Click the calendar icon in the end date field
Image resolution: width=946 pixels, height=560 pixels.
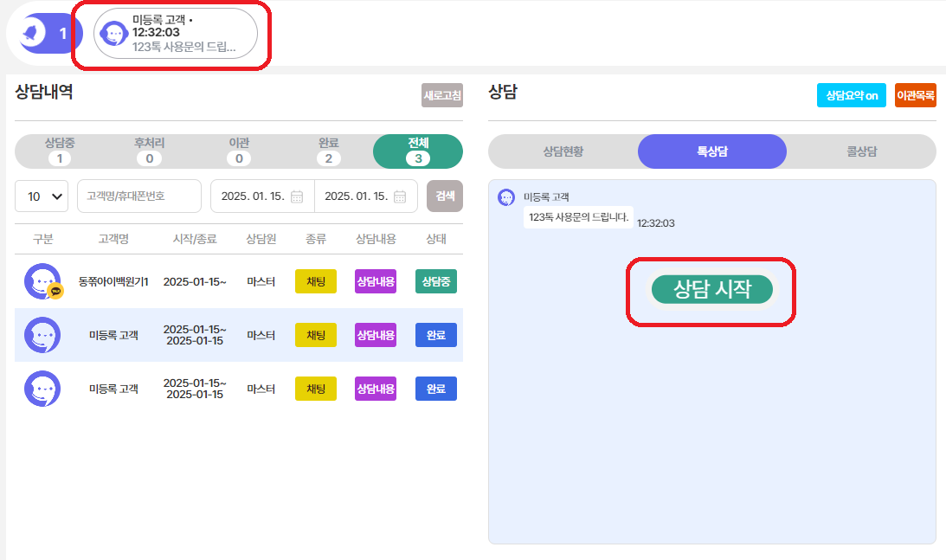[x=400, y=196]
